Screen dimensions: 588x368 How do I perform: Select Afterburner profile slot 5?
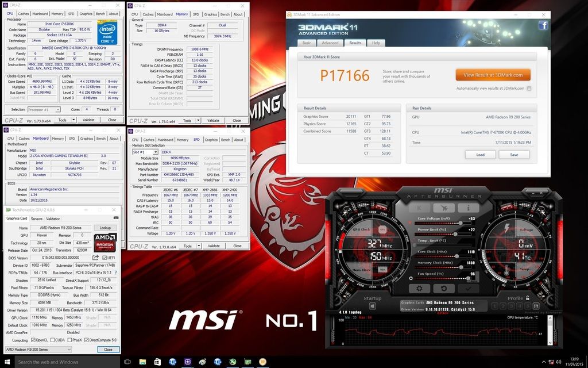(x=528, y=306)
